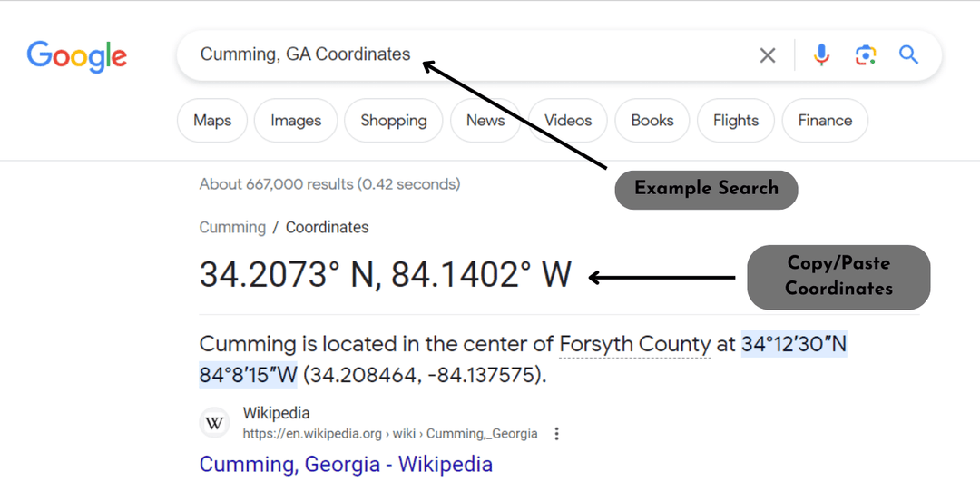
Task: Click the Google logo
Action: click(77, 56)
